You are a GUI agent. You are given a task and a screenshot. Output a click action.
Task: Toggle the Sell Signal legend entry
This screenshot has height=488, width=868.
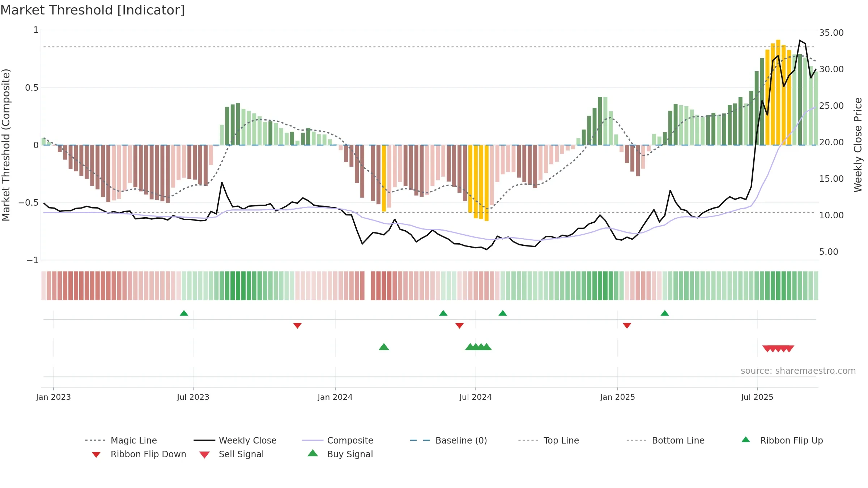[231, 454]
